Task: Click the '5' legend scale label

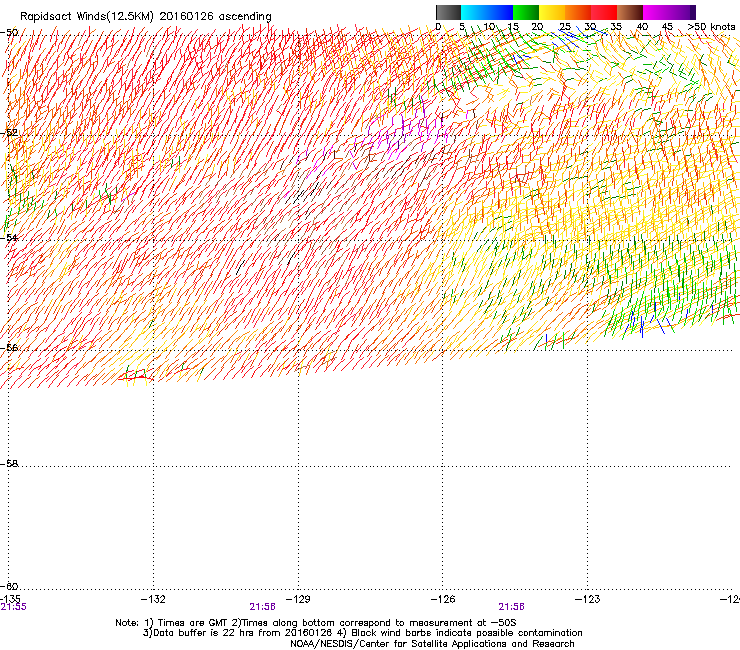Action: (x=462, y=27)
